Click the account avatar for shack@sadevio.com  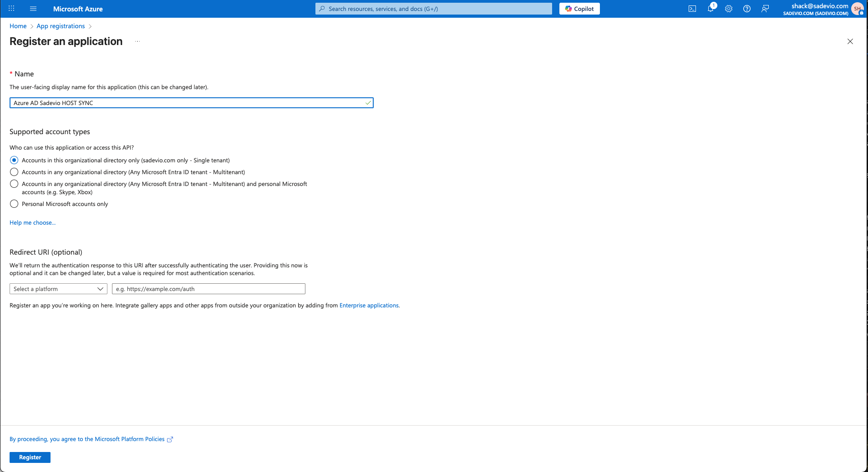click(857, 9)
